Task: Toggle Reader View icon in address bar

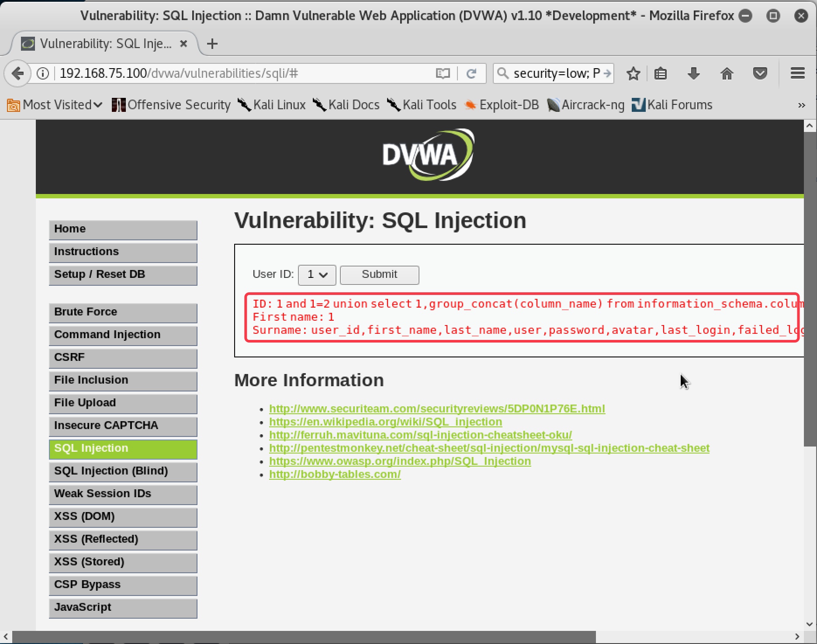Action: [443, 73]
